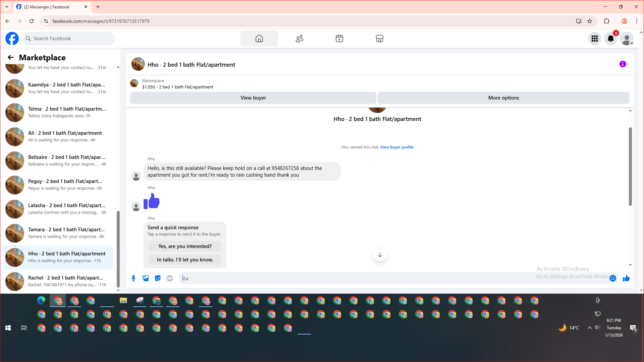The width and height of the screenshot is (644, 362).
Task: Open the Facebook apps grid menu
Action: click(x=594, y=39)
